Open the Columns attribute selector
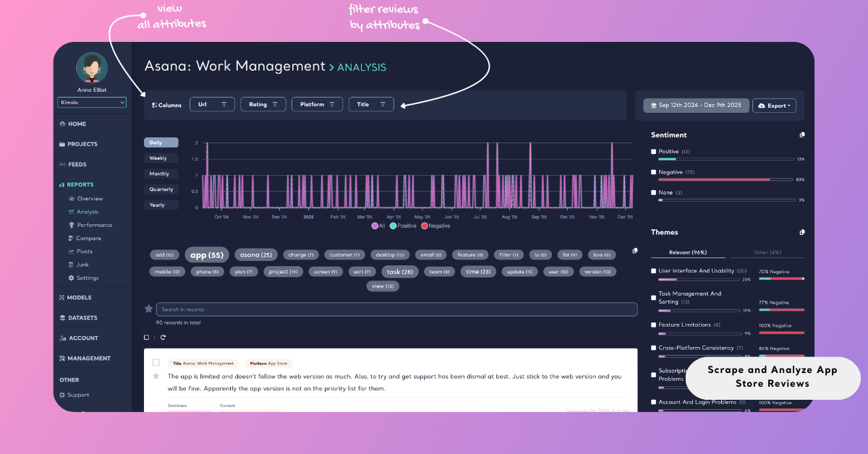 pyautogui.click(x=167, y=105)
